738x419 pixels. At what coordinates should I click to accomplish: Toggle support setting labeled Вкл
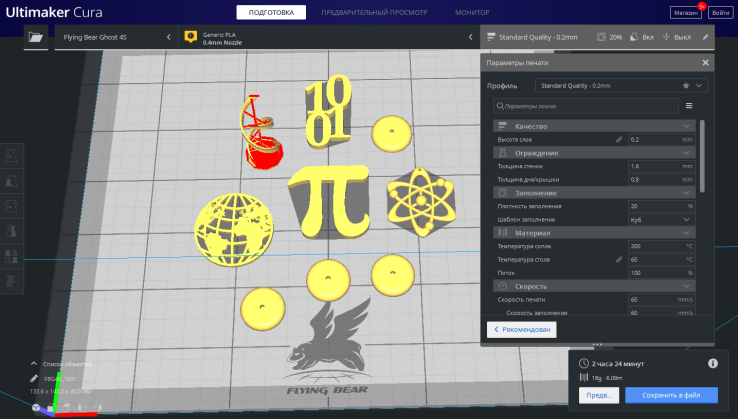tap(641, 37)
